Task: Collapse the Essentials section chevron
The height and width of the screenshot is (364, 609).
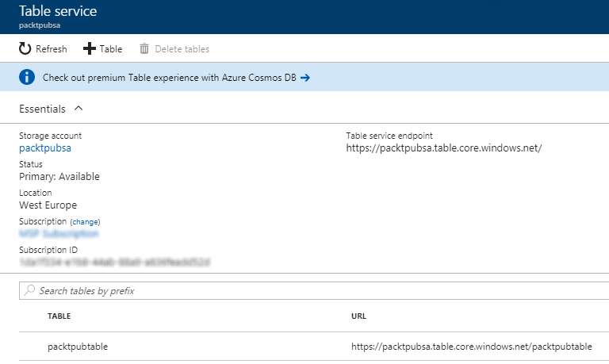Action: coord(78,109)
